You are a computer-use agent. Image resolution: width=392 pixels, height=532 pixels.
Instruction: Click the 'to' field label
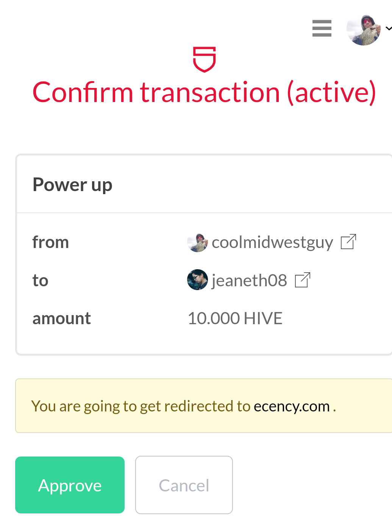[x=41, y=281]
